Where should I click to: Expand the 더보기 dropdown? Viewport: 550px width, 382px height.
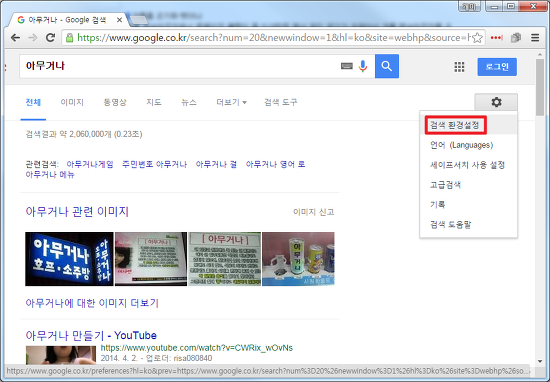pyautogui.click(x=232, y=102)
